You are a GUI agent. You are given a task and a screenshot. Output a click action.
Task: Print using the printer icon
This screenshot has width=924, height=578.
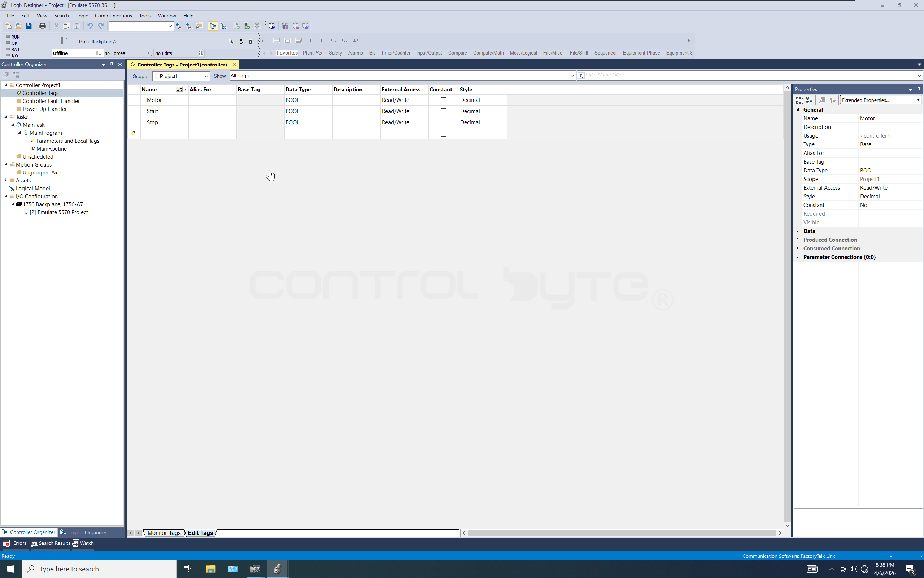42,26
